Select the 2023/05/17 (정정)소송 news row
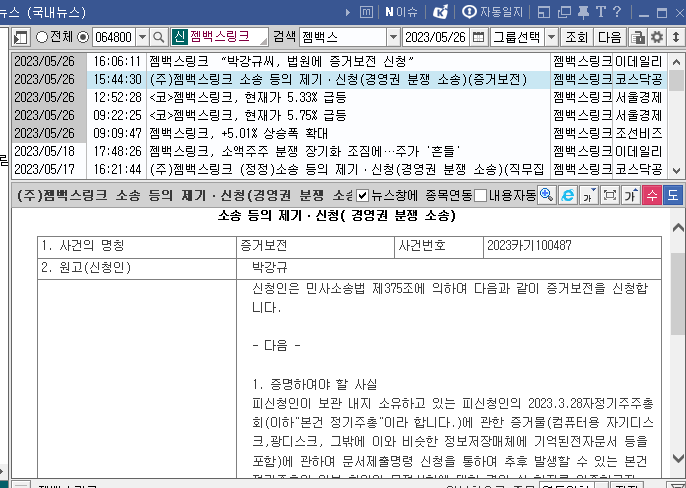Screen dimensions: 686x488 [x=340, y=169]
